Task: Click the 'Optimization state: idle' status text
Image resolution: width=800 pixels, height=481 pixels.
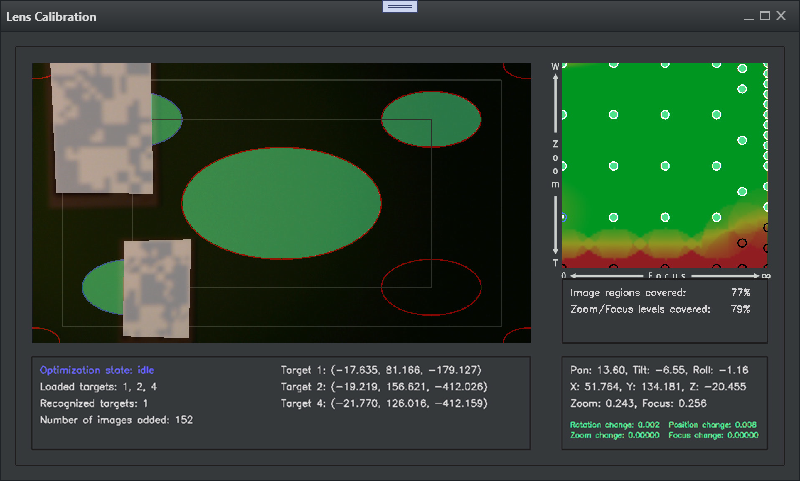Action: tap(97, 369)
